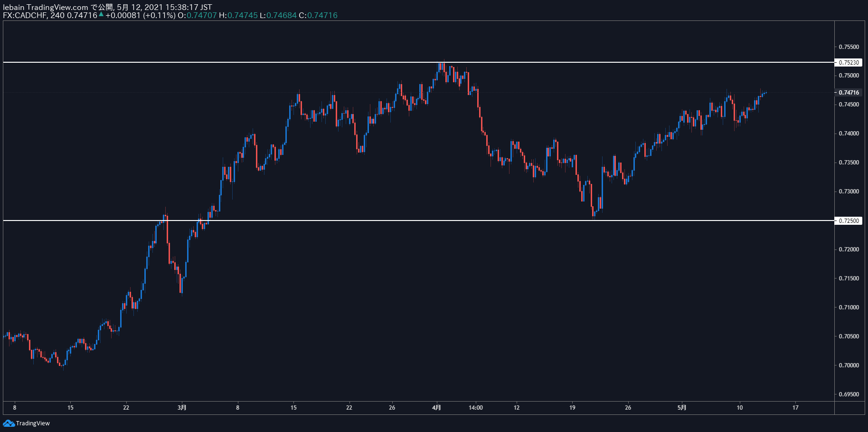Click the 0.74500 price axis label

[849, 105]
